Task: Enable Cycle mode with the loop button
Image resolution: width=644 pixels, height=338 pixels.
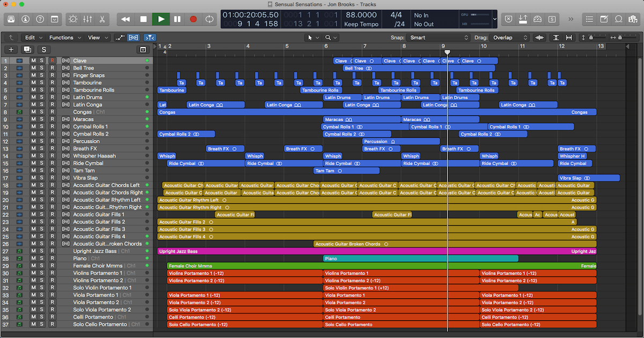Action: pos(210,18)
